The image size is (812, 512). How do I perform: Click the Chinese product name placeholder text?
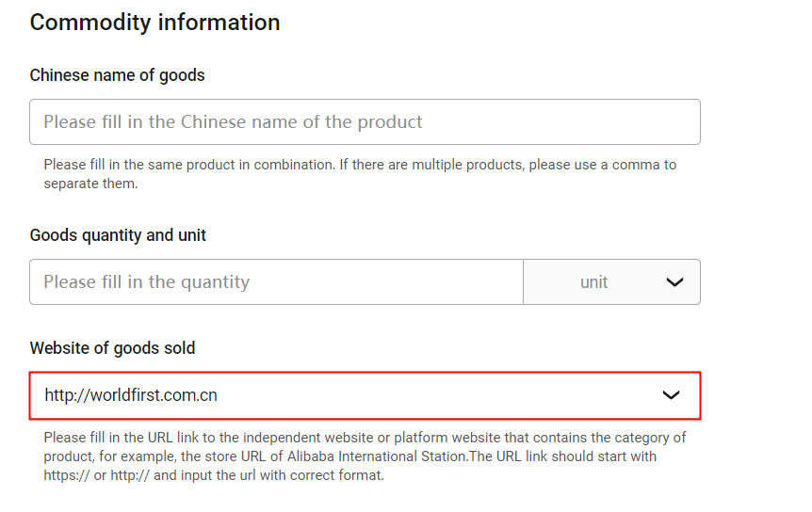(233, 122)
